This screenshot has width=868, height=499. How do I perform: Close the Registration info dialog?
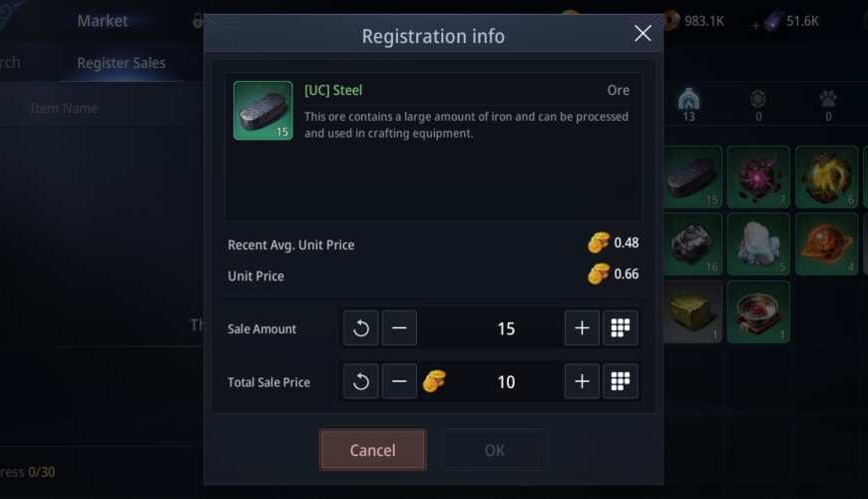coord(643,34)
